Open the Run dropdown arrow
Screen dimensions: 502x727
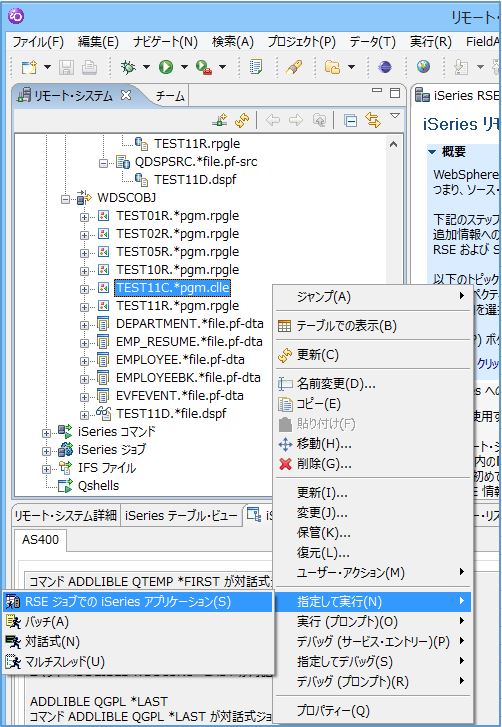[184, 68]
